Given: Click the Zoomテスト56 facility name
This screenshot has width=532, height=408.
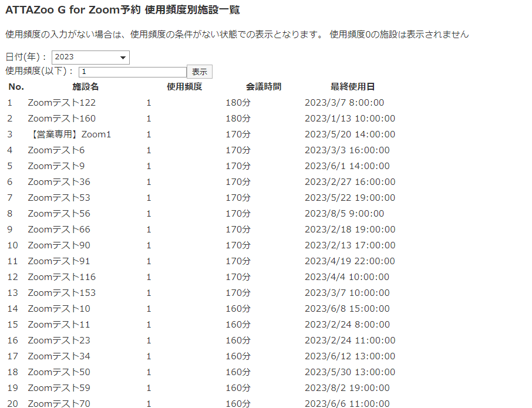Looking at the screenshot, I should point(59,214).
